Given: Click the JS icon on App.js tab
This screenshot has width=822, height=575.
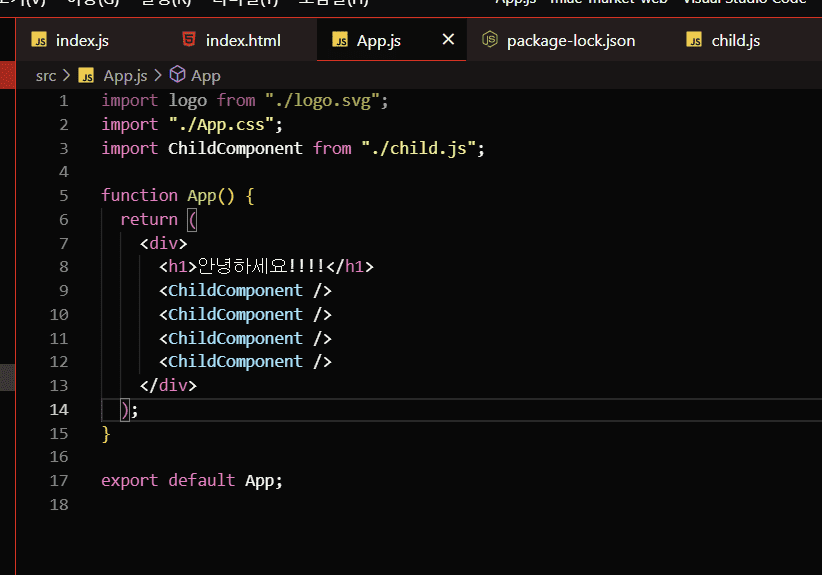Looking at the screenshot, I should (x=340, y=40).
